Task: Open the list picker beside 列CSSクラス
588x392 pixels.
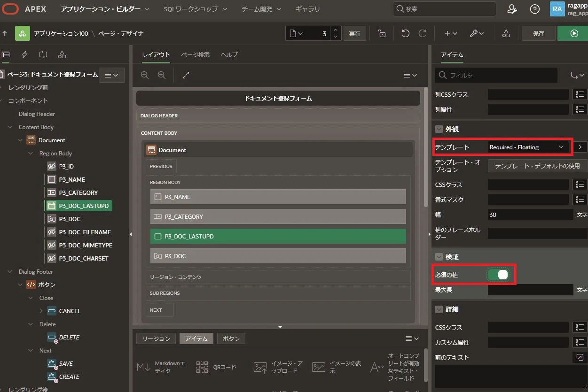Action: [580, 94]
